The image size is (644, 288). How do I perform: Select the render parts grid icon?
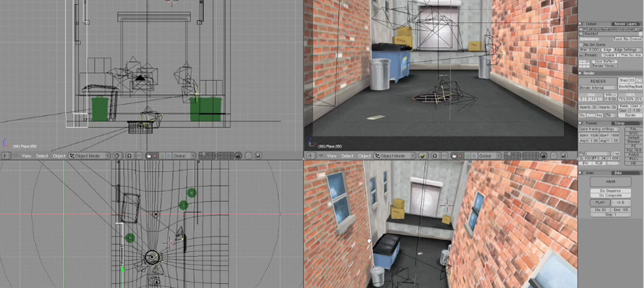coord(584,64)
